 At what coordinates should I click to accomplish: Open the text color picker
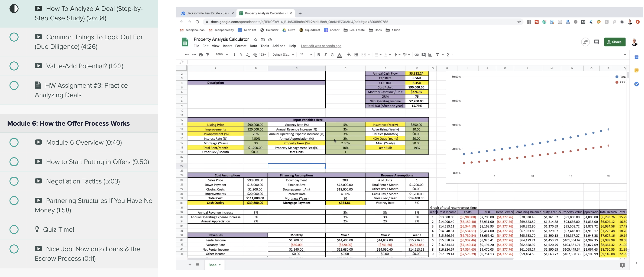click(339, 55)
